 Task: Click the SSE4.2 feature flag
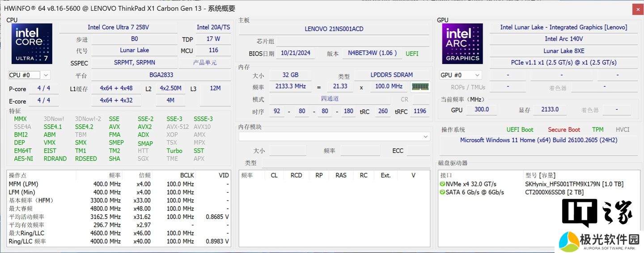click(x=84, y=126)
